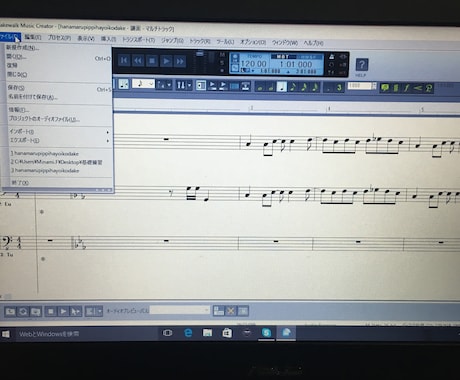Click the 1:01:000 time display
Screen dimensions: 460x380
tap(296, 64)
